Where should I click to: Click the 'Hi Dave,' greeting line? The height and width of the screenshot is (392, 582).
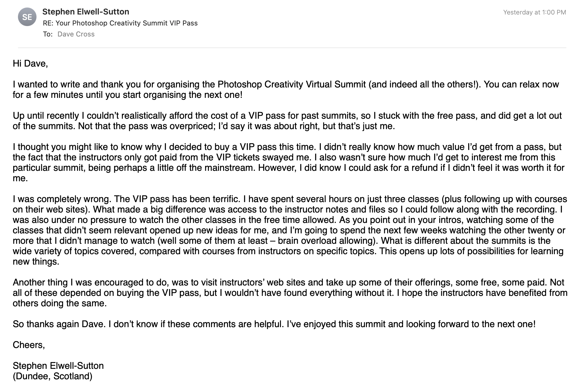point(30,64)
